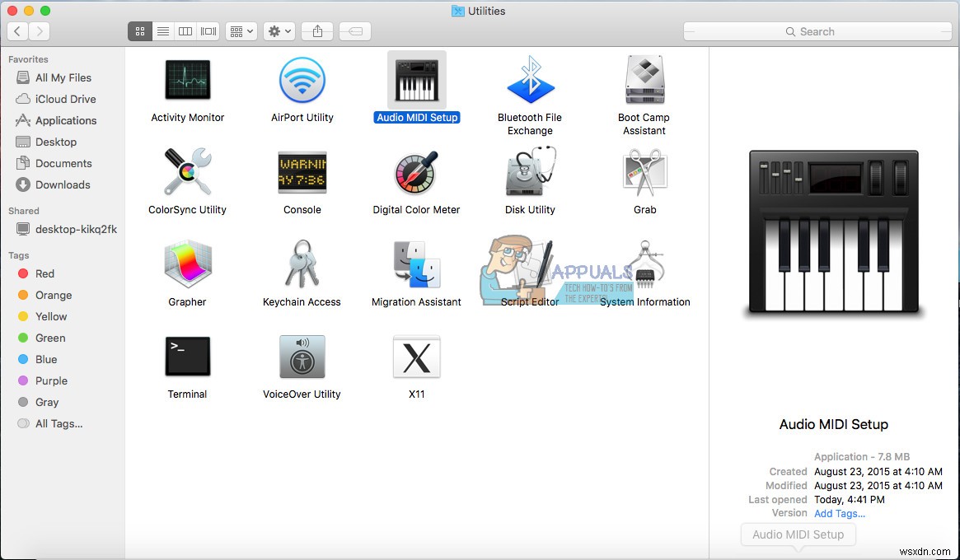Select the Audio MIDI Setup icon
The height and width of the screenshot is (560, 960).
416,80
